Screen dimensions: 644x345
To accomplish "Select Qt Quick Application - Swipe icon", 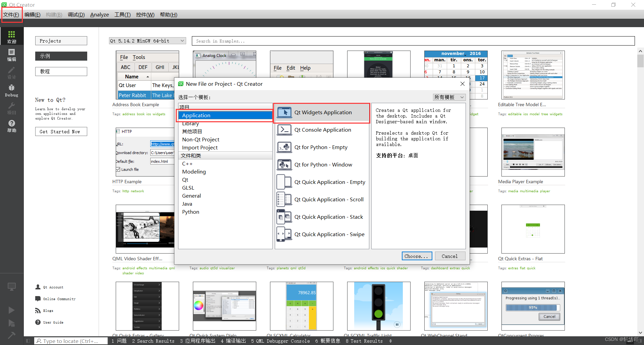I will click(x=284, y=234).
